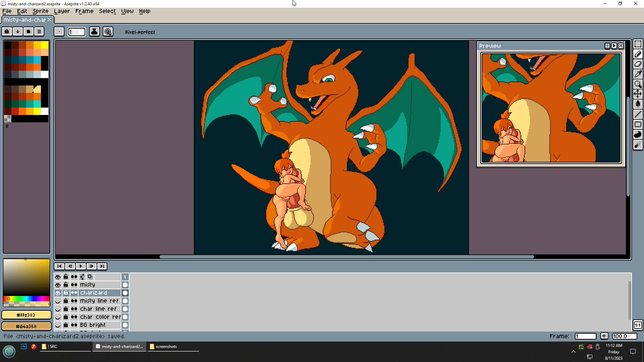Select the Eyedropper tool
Screen dimensions: 644x362
point(638,74)
